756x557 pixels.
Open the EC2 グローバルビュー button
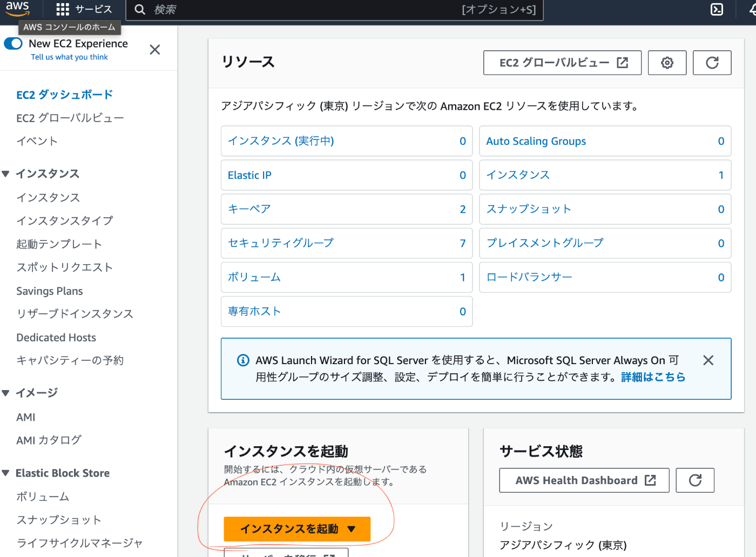[563, 63]
